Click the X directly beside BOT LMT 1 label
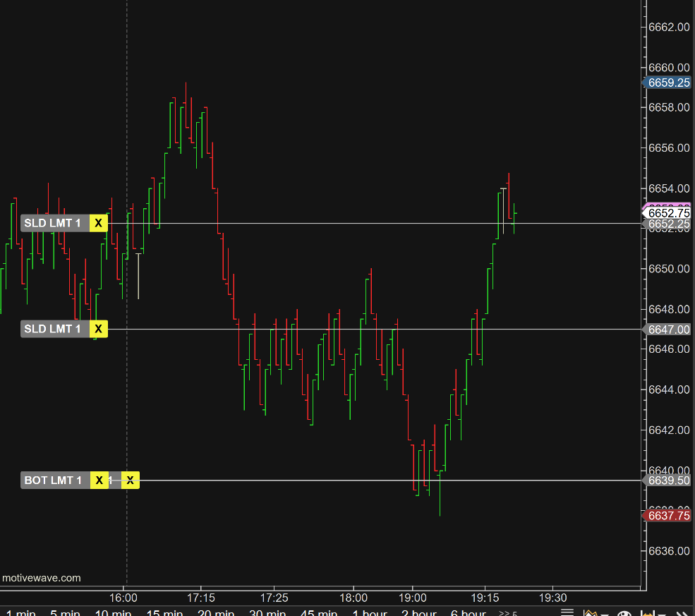Screen dimensions: 695x616 (x=99, y=480)
